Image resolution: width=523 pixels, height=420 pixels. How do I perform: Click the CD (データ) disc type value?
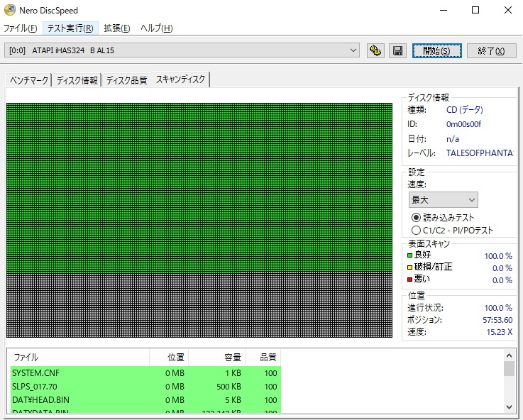tap(465, 110)
